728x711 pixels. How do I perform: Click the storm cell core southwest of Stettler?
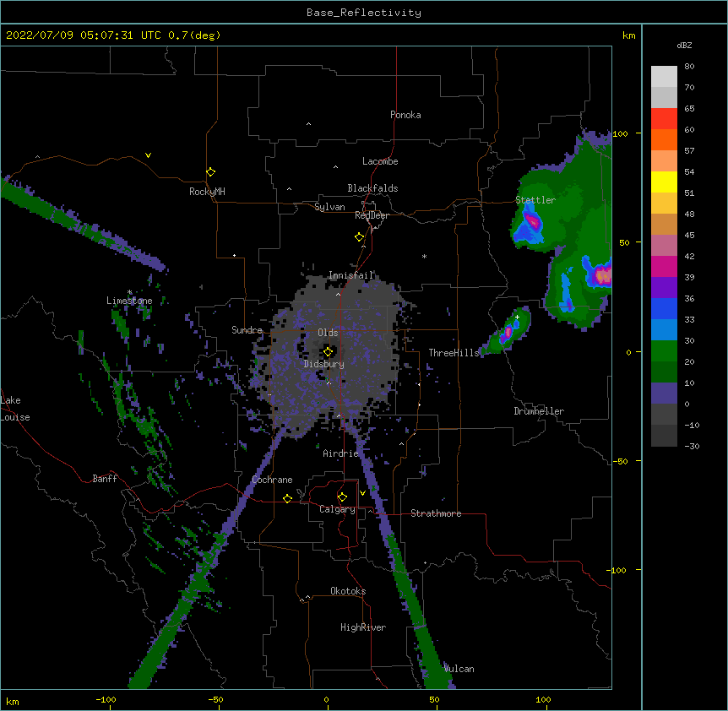point(531,221)
